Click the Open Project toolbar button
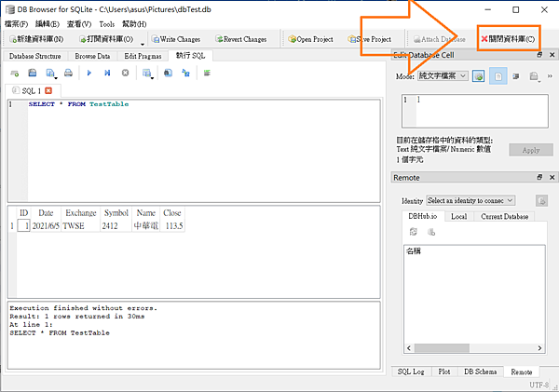The width and height of the screenshot is (559, 392). click(x=310, y=39)
